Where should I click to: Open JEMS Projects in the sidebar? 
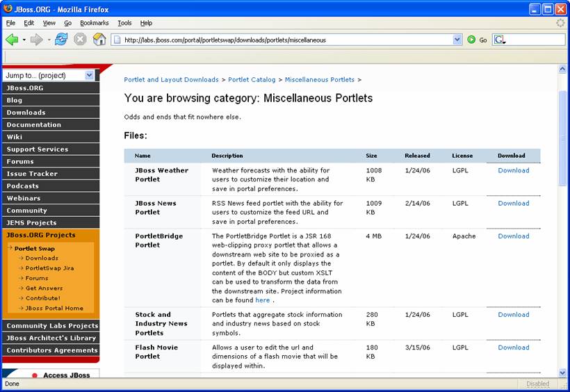51,222
